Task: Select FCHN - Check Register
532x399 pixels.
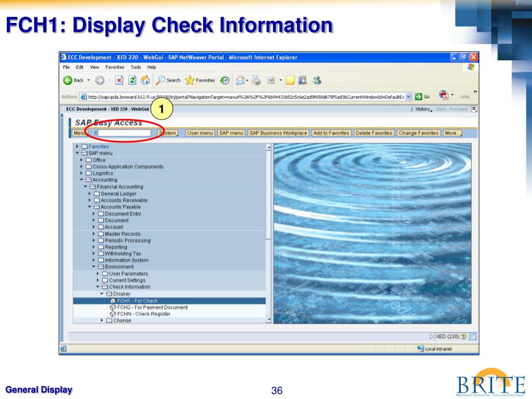Action: [144, 314]
